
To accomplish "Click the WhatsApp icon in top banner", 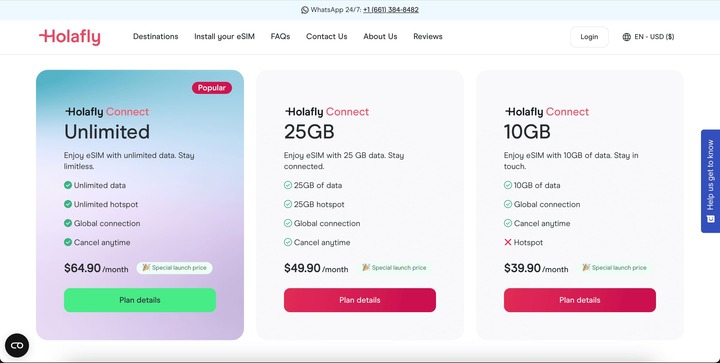I will click(305, 10).
